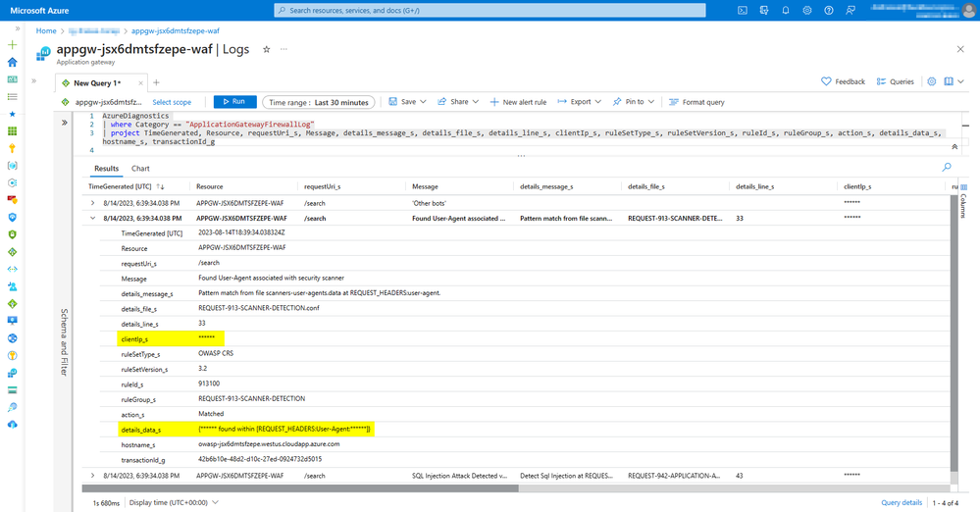980x512 pixels.
Task: Add a new query tab with plus
Action: click(156, 82)
